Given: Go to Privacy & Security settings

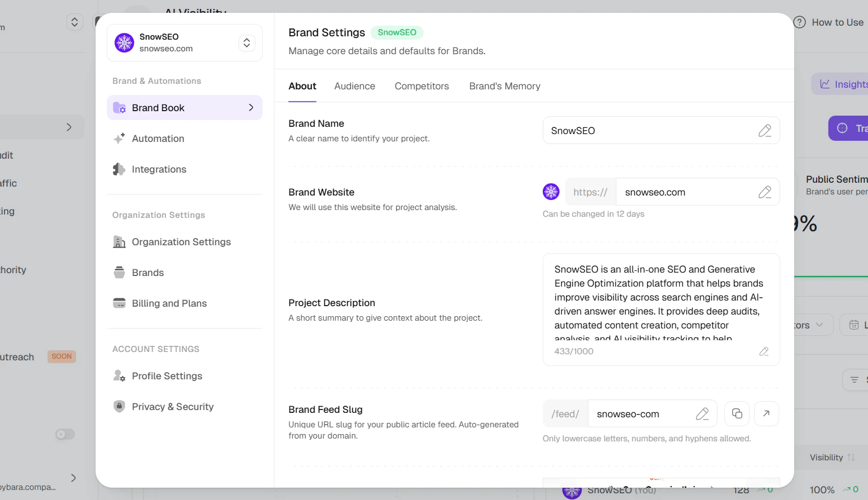Looking at the screenshot, I should point(172,406).
